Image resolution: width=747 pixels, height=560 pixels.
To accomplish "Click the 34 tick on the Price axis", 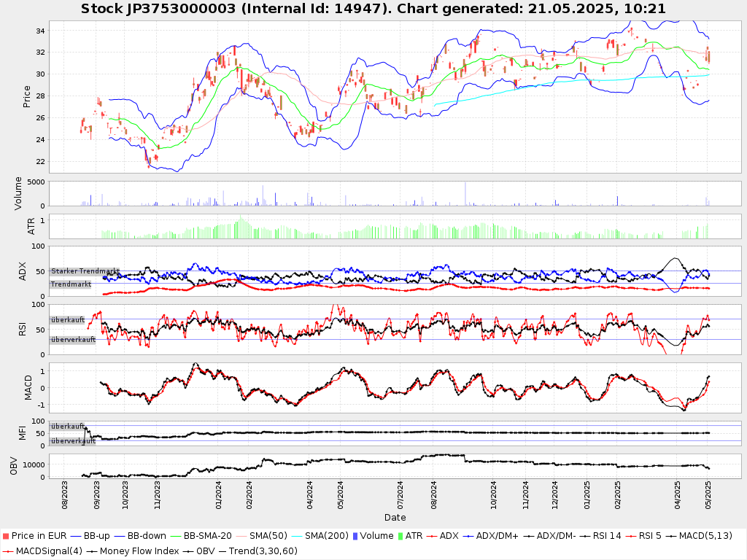I will pyautogui.click(x=40, y=31).
